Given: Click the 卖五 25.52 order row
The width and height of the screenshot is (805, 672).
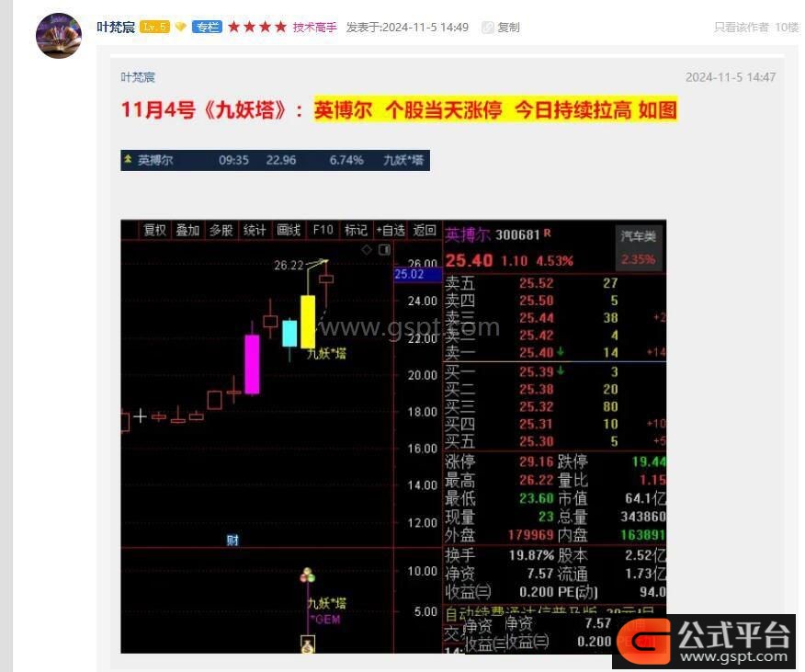Looking at the screenshot, I should click(x=555, y=283).
